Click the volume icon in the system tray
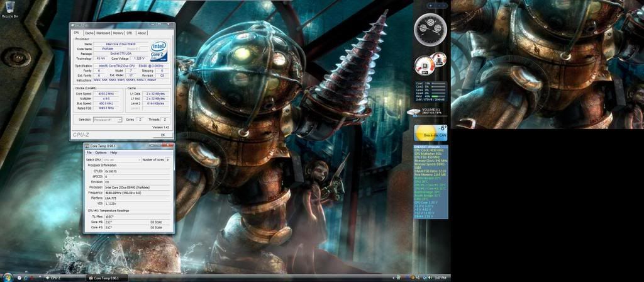 (x=429, y=278)
